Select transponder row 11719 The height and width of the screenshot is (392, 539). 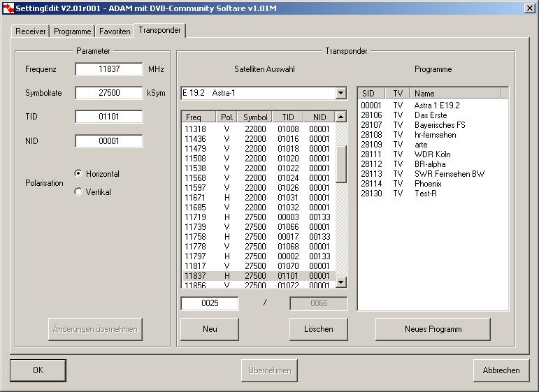click(x=258, y=217)
